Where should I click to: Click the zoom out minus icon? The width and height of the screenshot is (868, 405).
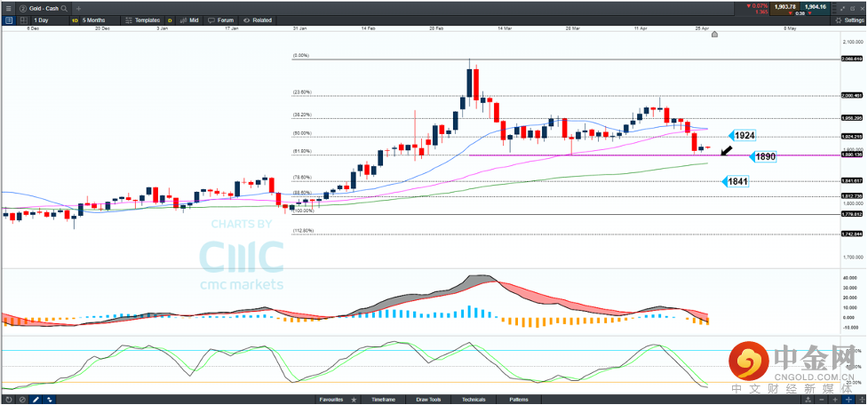point(822,400)
